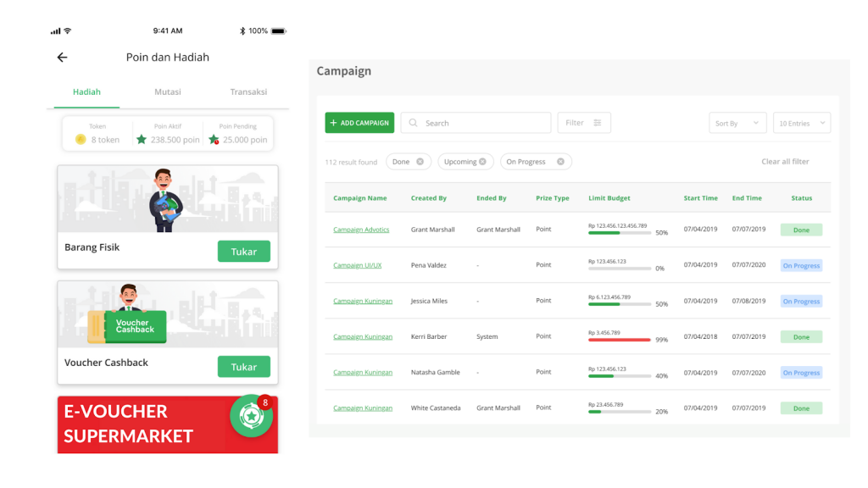Sort by Created By column header

tap(429, 198)
